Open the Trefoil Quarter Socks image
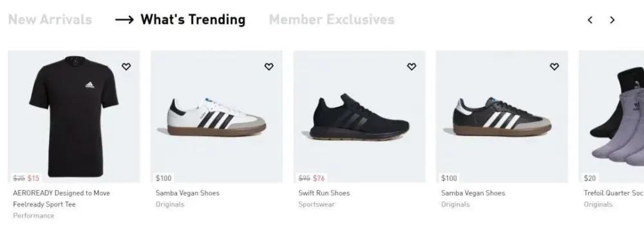644x238 pixels. coord(612,116)
